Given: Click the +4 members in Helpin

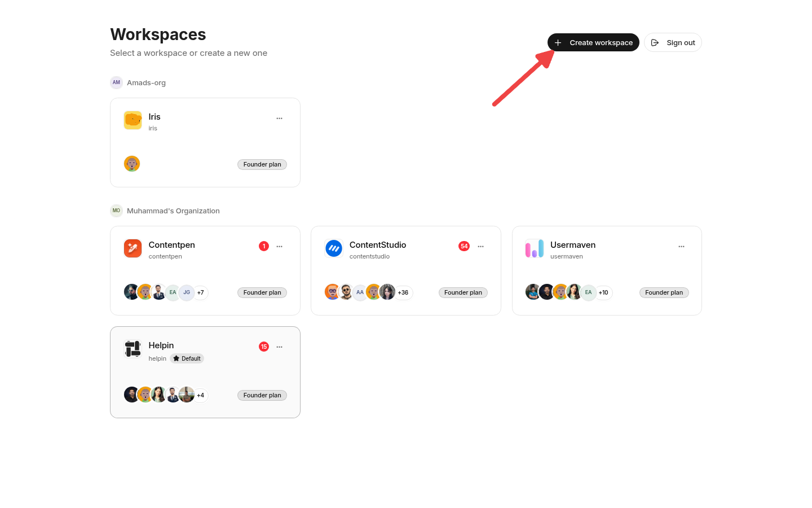Looking at the screenshot, I should pyautogui.click(x=201, y=395).
